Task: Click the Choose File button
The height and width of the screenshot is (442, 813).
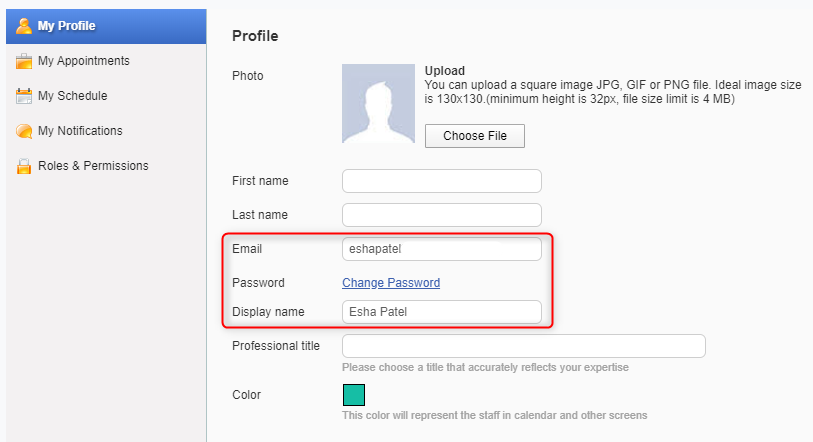Action: point(475,136)
